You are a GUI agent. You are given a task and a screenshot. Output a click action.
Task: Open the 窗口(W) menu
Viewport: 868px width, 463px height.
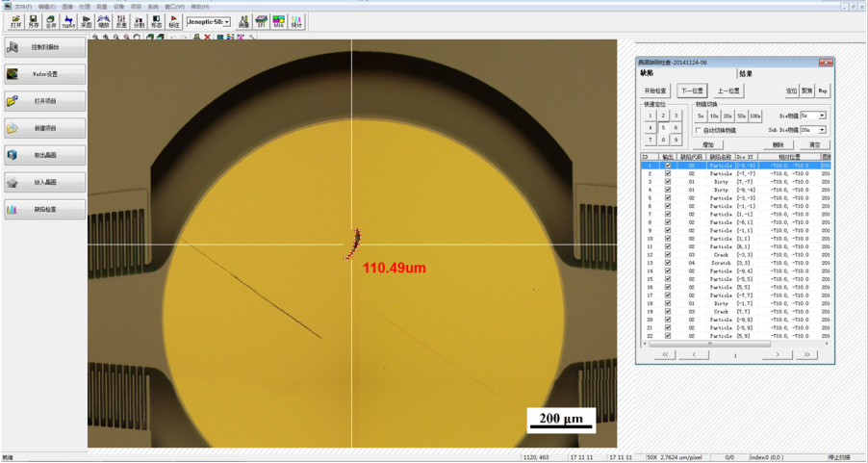tap(175, 7)
